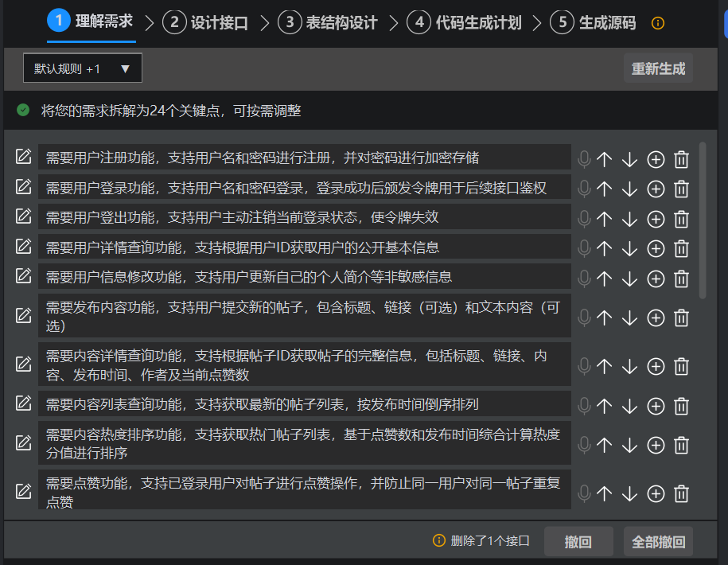Click microphone icon for 用户注册功能 row
This screenshot has height=565, width=728.
point(584,159)
